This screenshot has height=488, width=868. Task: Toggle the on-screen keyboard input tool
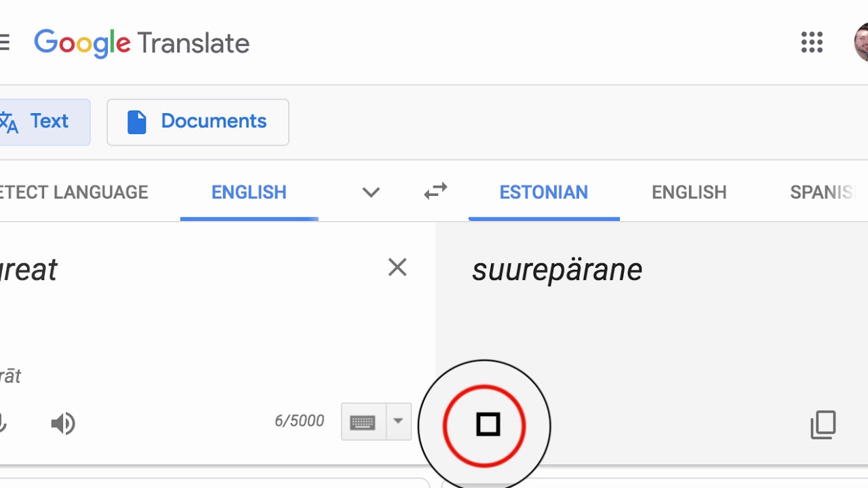[363, 422]
